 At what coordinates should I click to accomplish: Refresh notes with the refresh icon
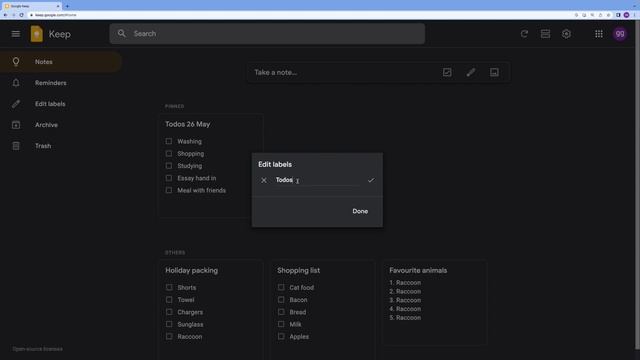point(524,34)
